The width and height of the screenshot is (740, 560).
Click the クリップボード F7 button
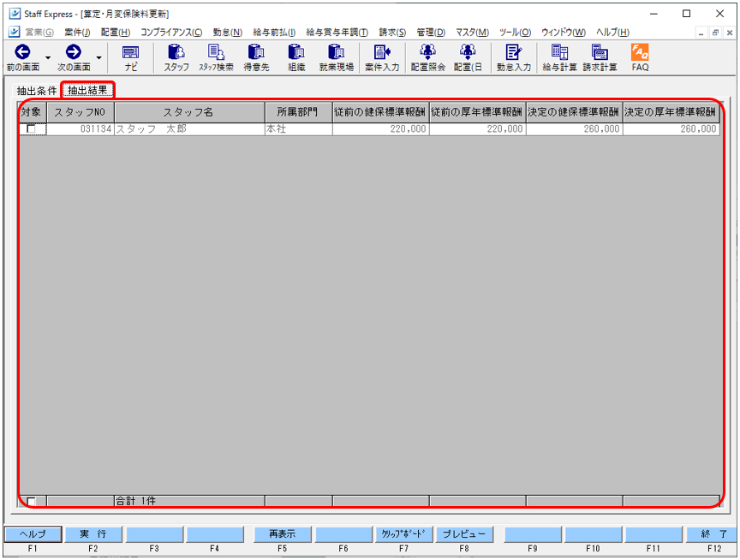pyautogui.click(x=403, y=534)
